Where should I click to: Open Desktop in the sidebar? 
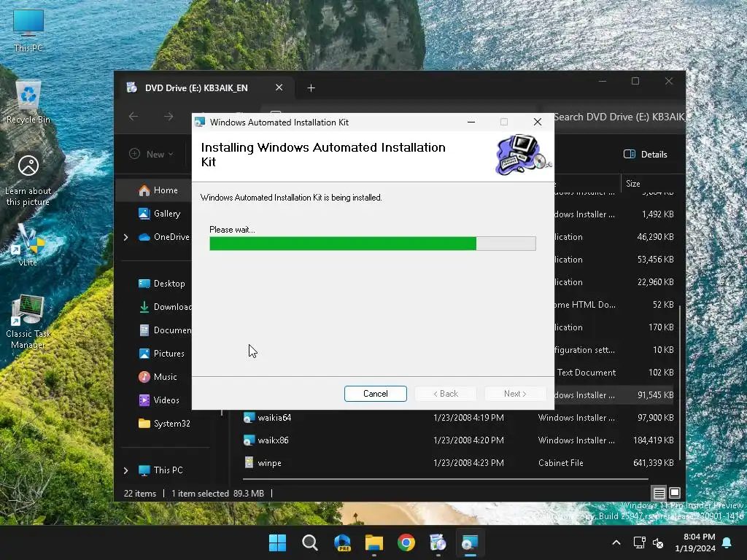(x=161, y=284)
